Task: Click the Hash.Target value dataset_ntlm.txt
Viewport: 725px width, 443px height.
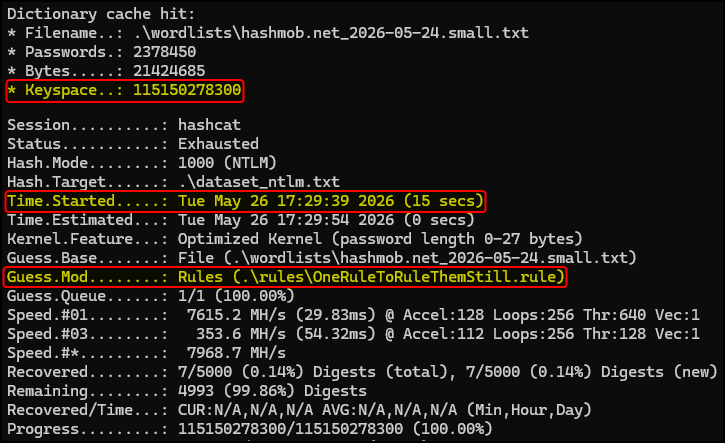Action: pos(259,182)
